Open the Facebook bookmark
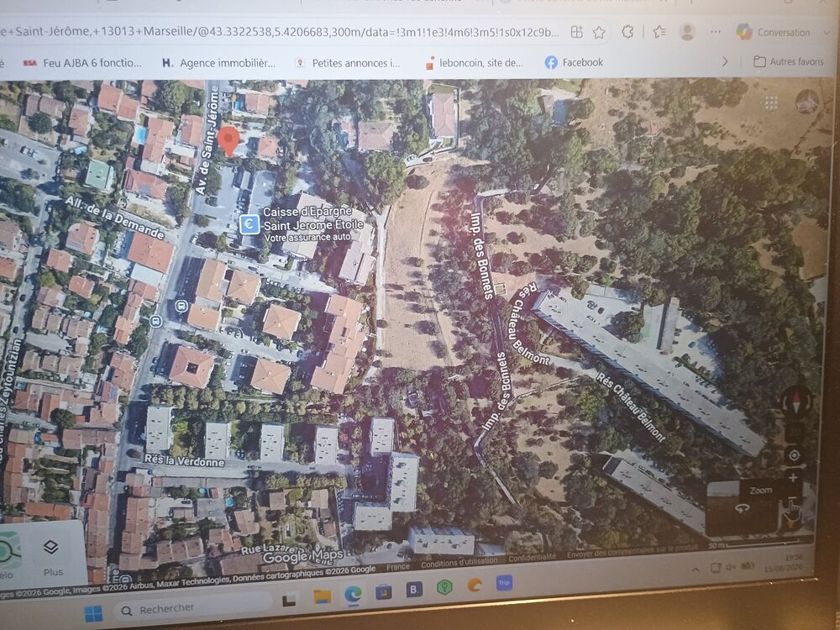The image size is (840, 630). pos(574,62)
